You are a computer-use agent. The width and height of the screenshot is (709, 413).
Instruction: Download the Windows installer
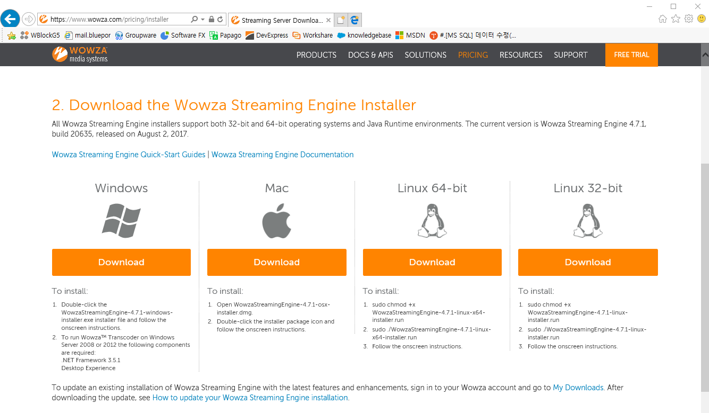(x=121, y=262)
